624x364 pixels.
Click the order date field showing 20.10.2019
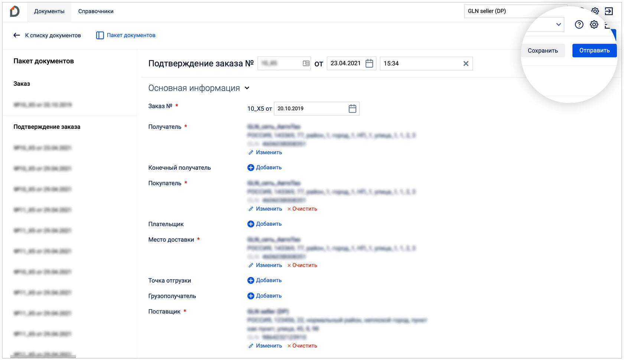coord(316,108)
